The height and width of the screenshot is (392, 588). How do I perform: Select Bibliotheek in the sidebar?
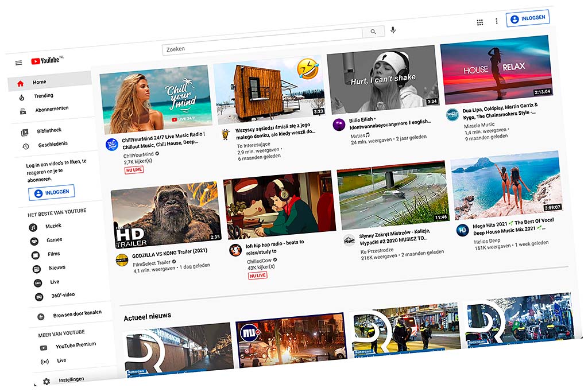tap(49, 130)
